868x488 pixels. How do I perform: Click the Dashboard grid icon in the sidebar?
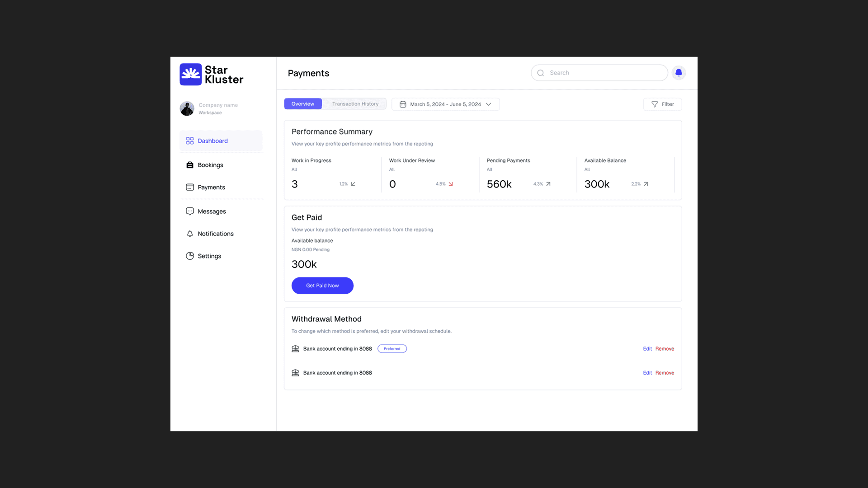pos(190,141)
